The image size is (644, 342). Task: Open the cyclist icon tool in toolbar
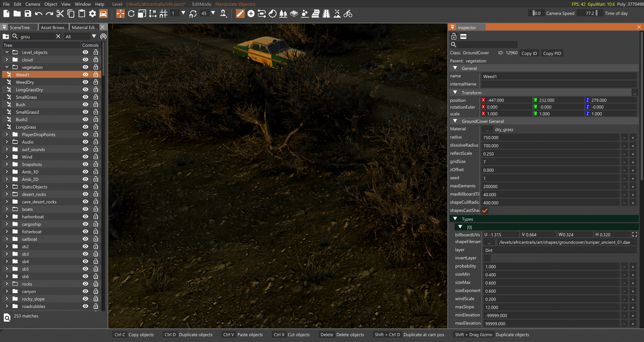point(348,14)
